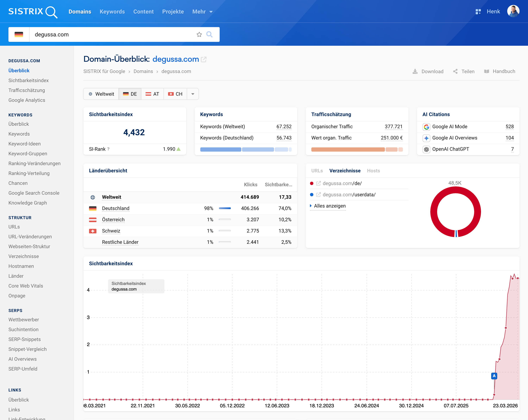This screenshot has height=420, width=528.
Task: Switch to the Hosts tab
Action: click(x=373, y=171)
